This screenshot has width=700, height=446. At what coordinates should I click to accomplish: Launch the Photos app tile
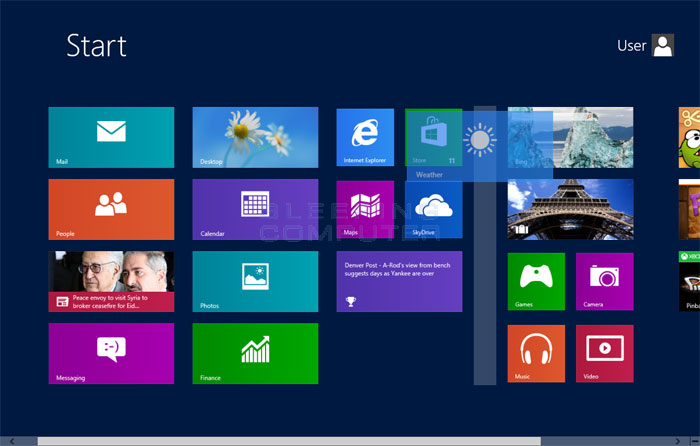(x=255, y=281)
